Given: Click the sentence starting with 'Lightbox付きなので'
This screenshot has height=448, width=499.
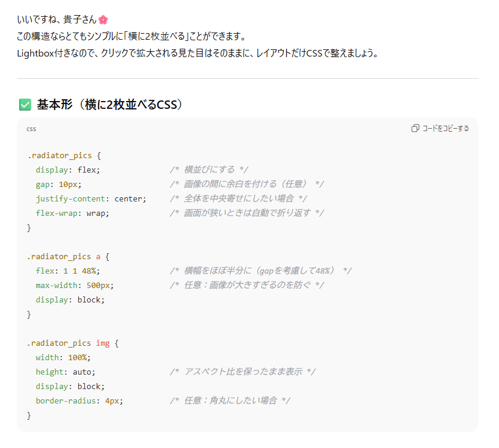Looking at the screenshot, I should 197,54.
